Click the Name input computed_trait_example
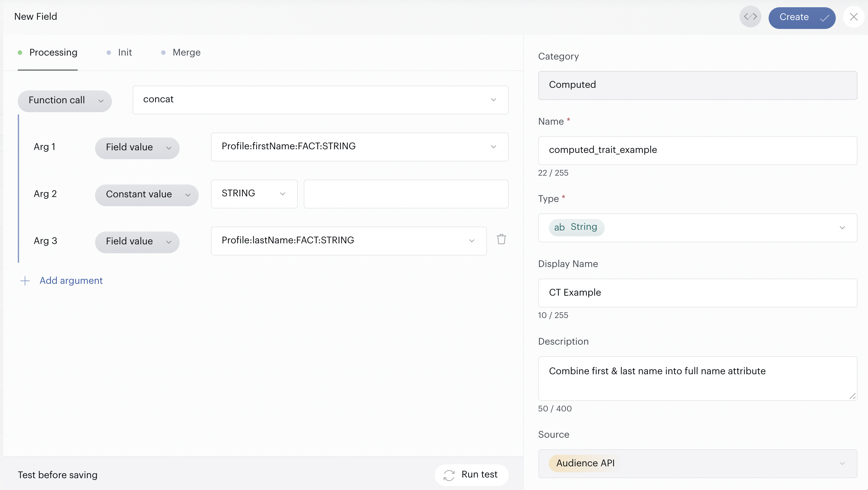868x490 pixels. coord(697,150)
